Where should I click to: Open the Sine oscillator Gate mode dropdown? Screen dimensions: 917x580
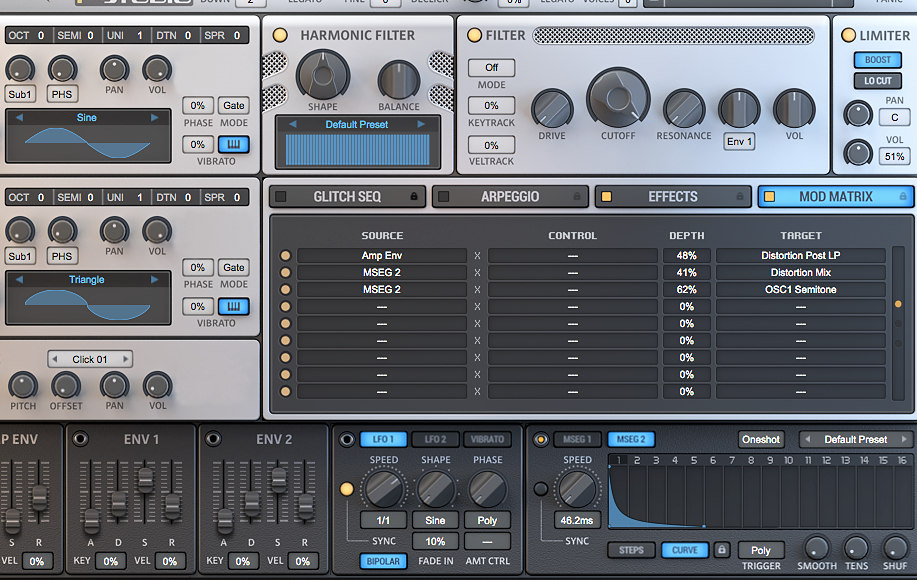tap(233, 105)
